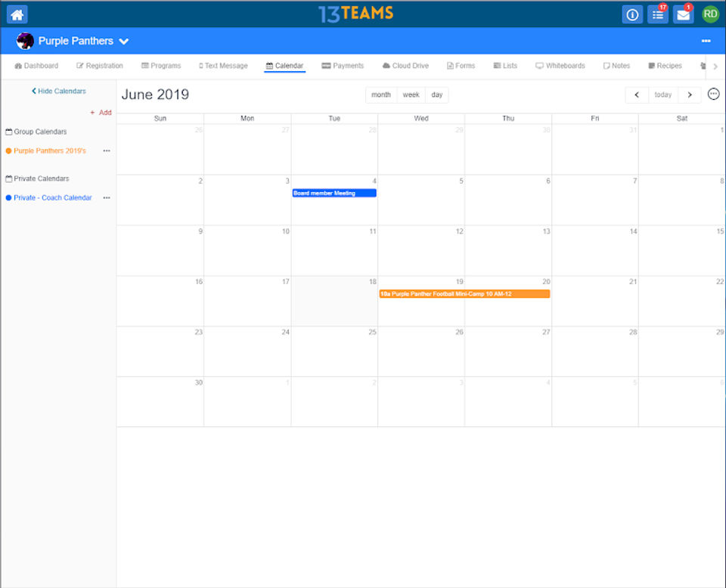Open the Cloud Drive tab
The width and height of the screenshot is (726, 588).
[405, 66]
